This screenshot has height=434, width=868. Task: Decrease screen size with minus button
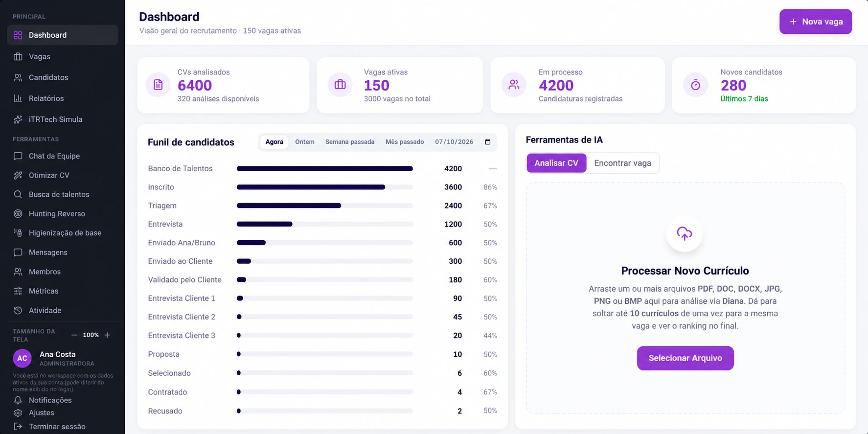(74, 335)
